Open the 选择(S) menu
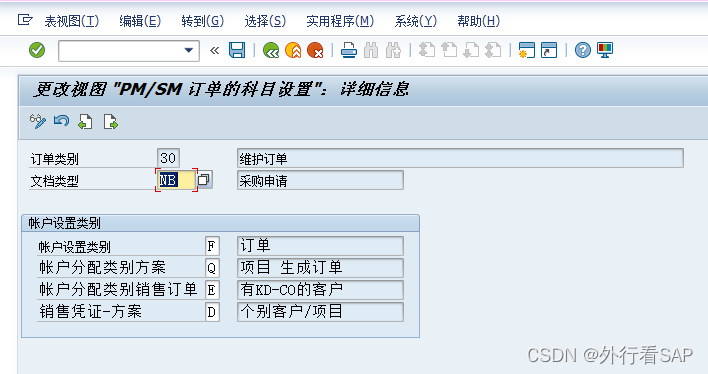This screenshot has width=708, height=374. click(265, 21)
